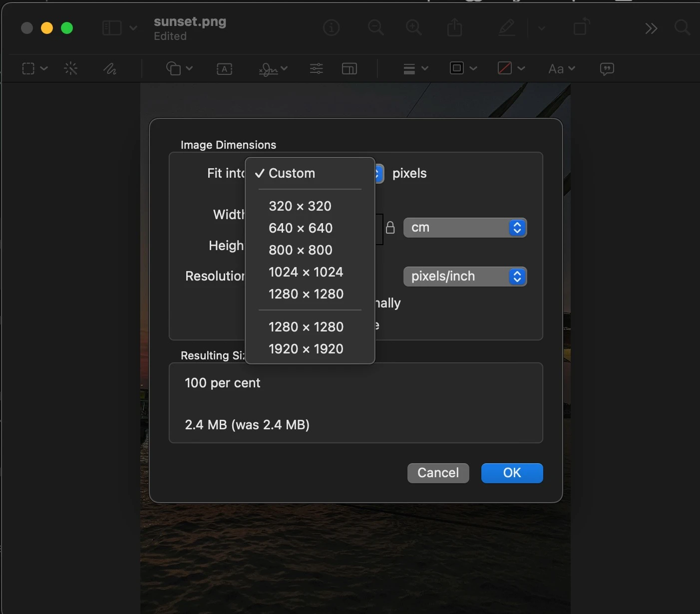Select the 1024 x 1024 size option
Image resolution: width=700 pixels, height=614 pixels.
coord(306,272)
